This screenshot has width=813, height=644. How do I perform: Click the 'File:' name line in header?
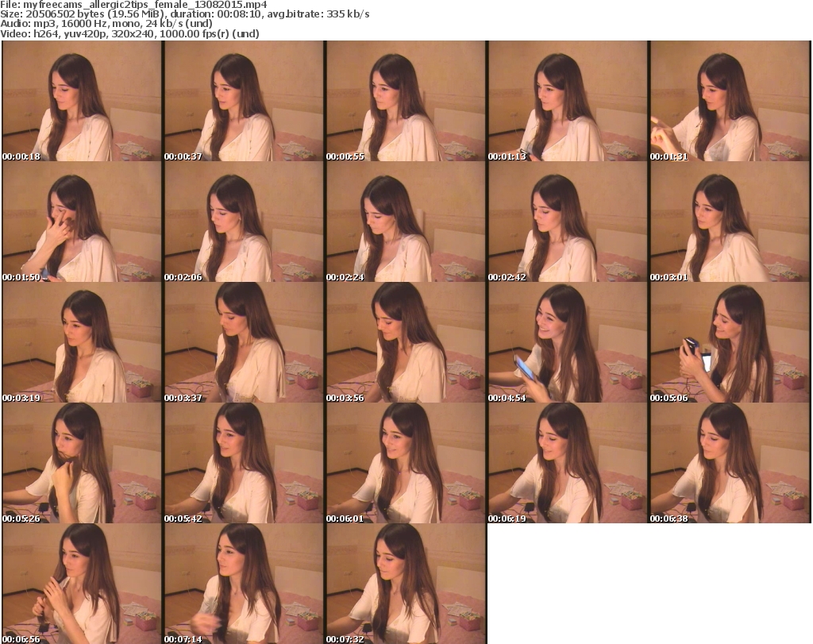tap(133, 5)
